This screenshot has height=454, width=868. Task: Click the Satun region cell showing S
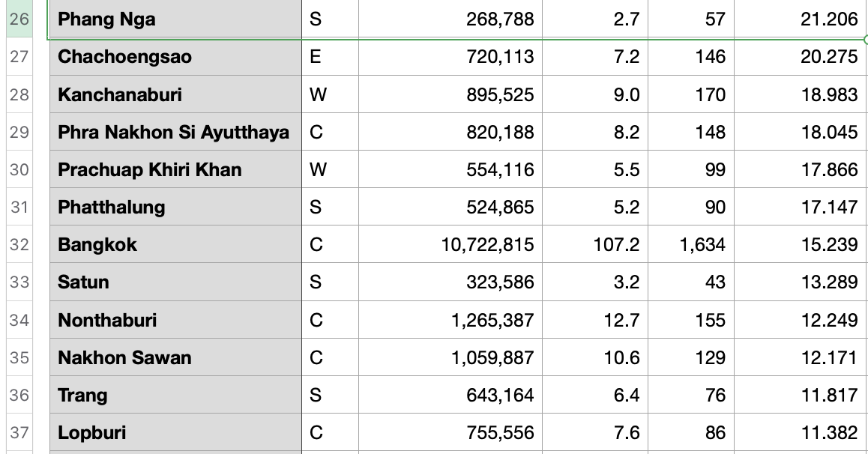(330, 282)
